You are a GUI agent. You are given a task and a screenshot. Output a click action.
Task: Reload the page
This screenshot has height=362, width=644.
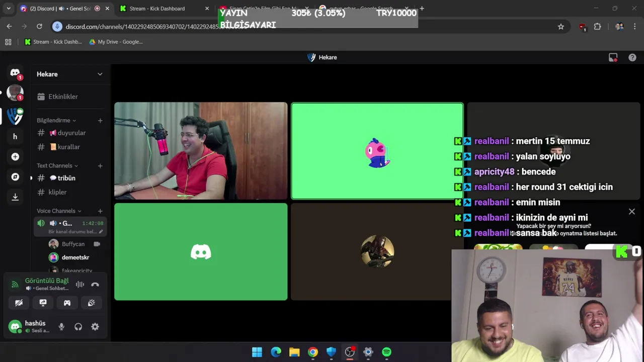click(x=39, y=26)
